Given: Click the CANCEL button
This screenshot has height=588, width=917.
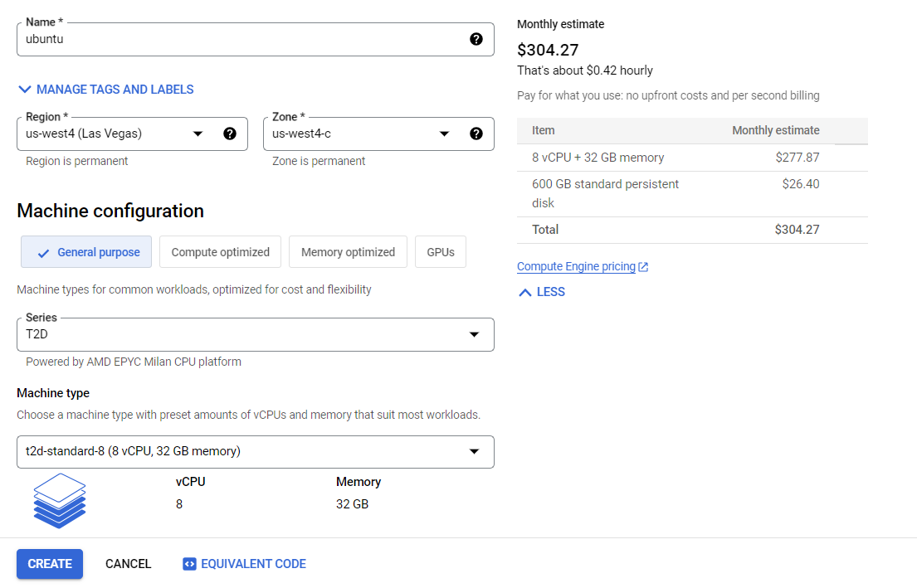Looking at the screenshot, I should 129,564.
